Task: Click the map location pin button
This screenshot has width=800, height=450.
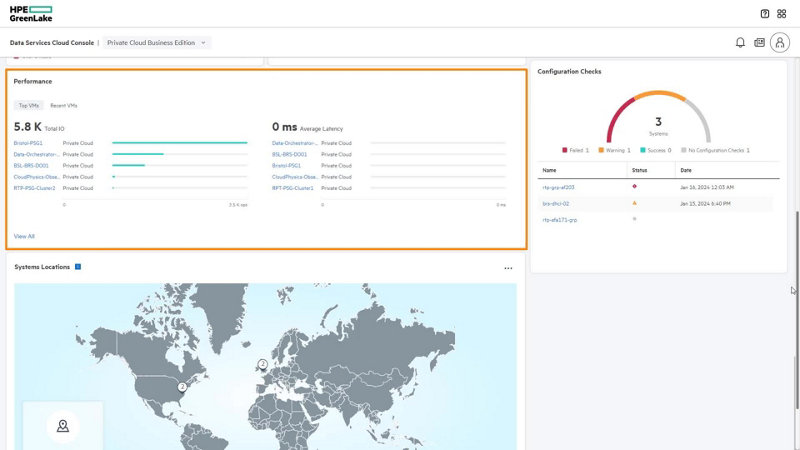Action: (x=63, y=426)
